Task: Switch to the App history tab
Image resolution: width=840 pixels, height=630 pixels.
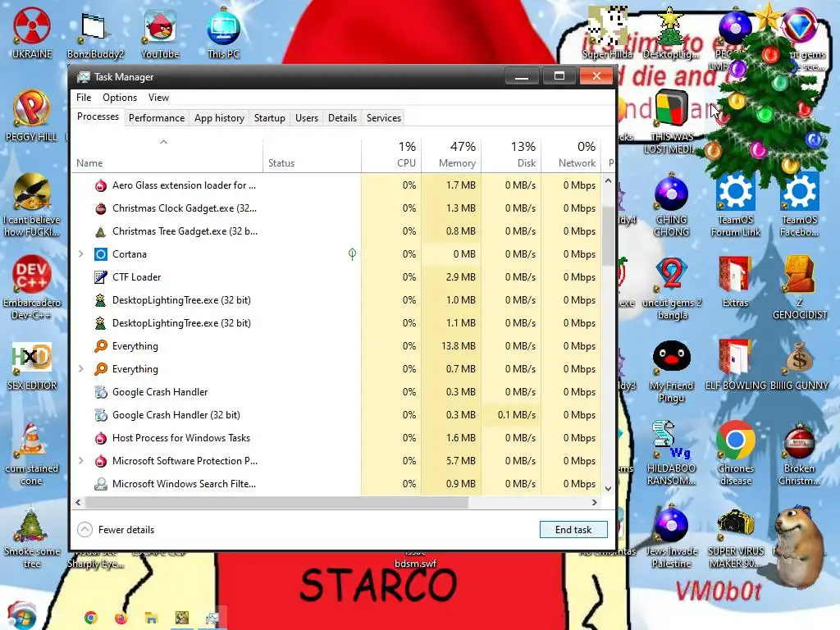Action: point(219,118)
